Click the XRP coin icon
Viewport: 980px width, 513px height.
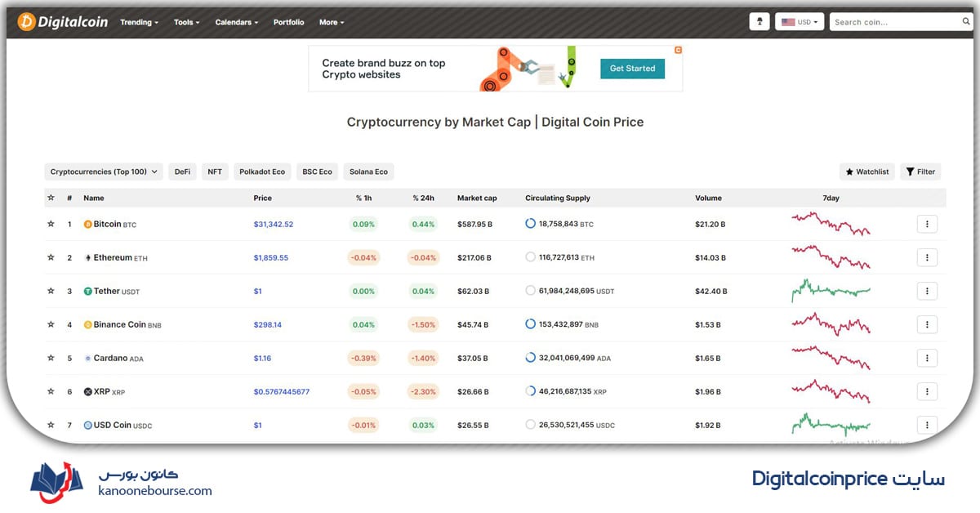(88, 392)
